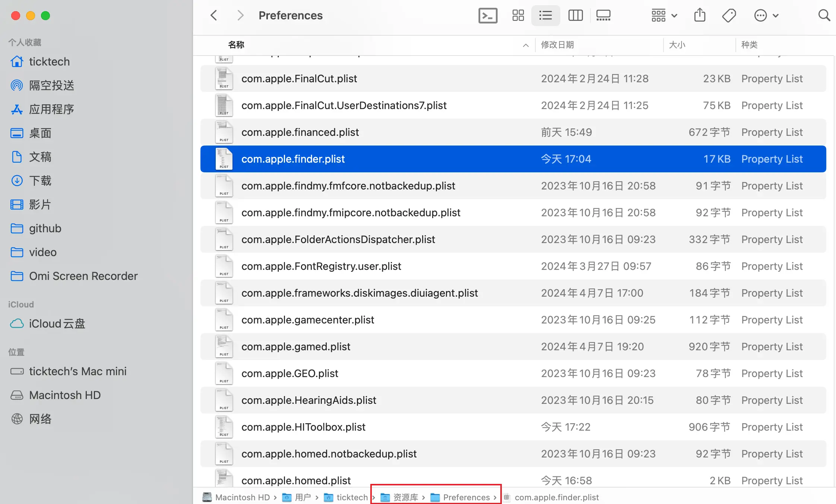Select com.apple.findmy.fmfcore.notbackedup.plist file

pos(513,186)
